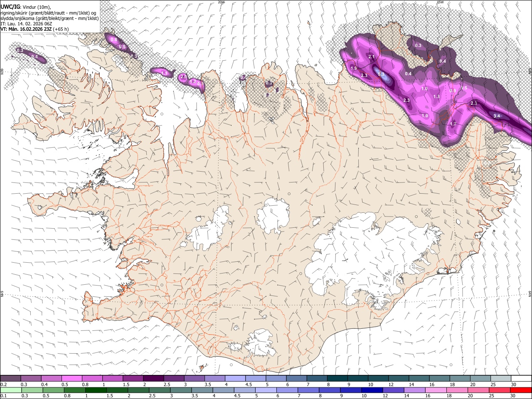Image resolution: width=532 pixels, height=399 pixels.
Task: Select rain legend swatch between 3 and 3.5
Action: pyautogui.click(x=180, y=390)
